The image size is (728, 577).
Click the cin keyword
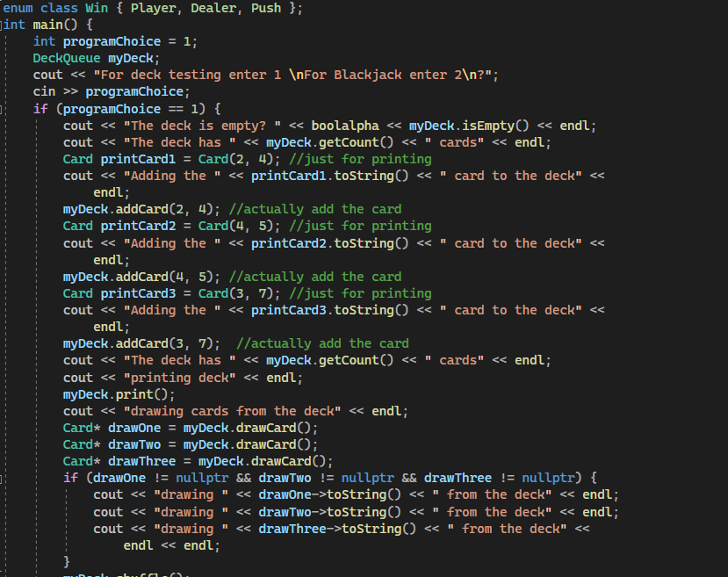tap(44, 91)
